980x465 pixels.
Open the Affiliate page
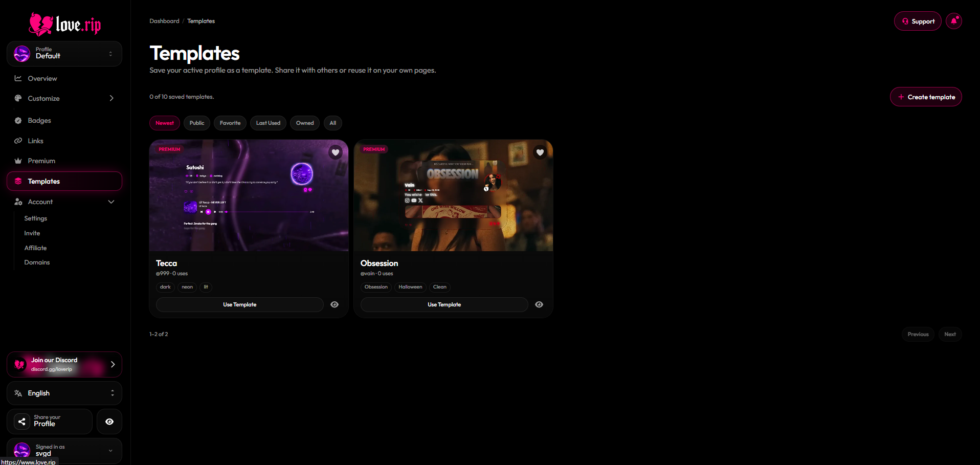click(x=35, y=248)
